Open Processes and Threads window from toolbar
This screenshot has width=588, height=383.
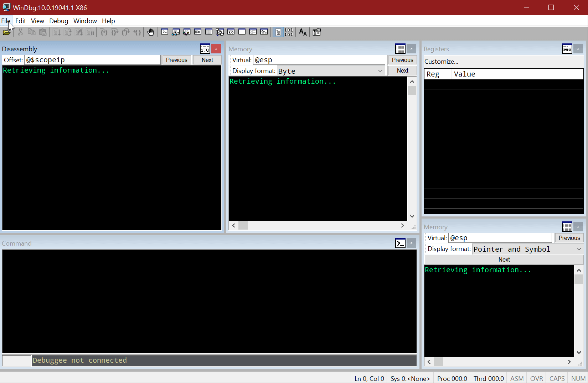pos(253,32)
